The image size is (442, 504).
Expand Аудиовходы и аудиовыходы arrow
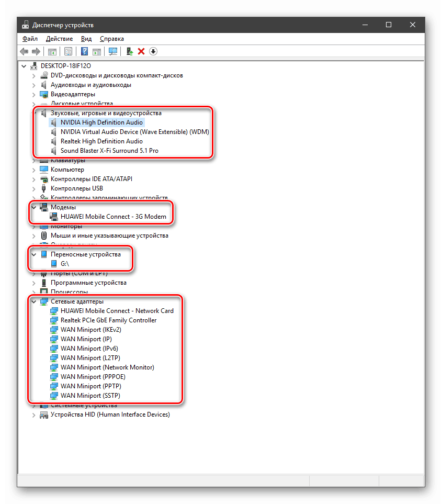(33, 85)
